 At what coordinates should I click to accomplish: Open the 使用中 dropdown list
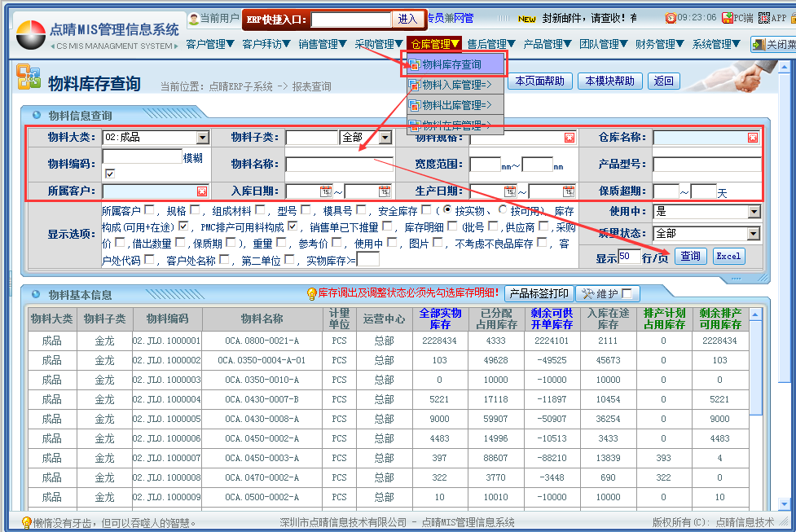pyautogui.click(x=754, y=212)
